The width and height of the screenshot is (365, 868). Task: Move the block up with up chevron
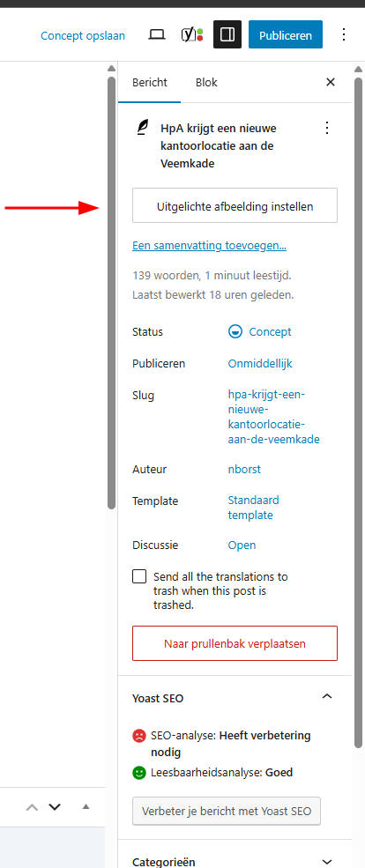tap(32, 806)
